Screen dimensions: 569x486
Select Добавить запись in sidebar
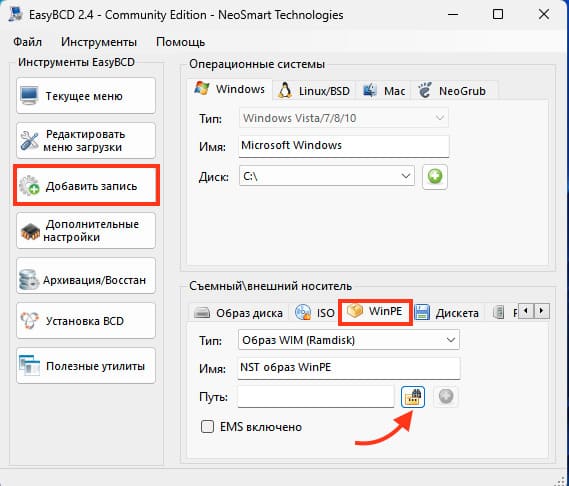coord(86,185)
